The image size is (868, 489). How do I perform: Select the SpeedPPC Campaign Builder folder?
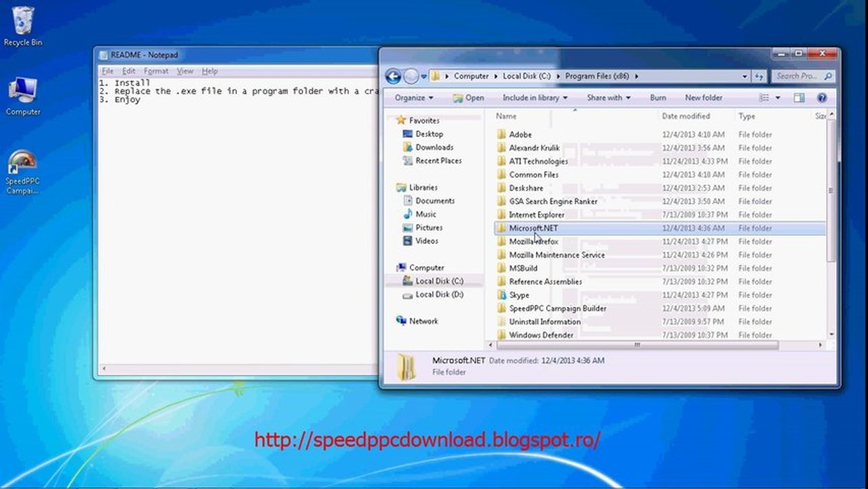(557, 308)
